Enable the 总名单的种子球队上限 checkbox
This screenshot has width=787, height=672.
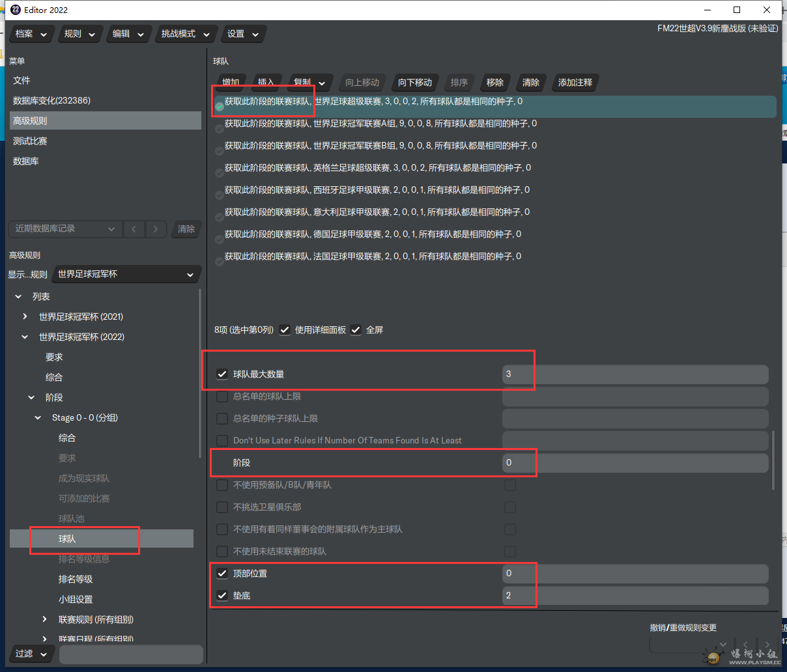click(x=222, y=419)
